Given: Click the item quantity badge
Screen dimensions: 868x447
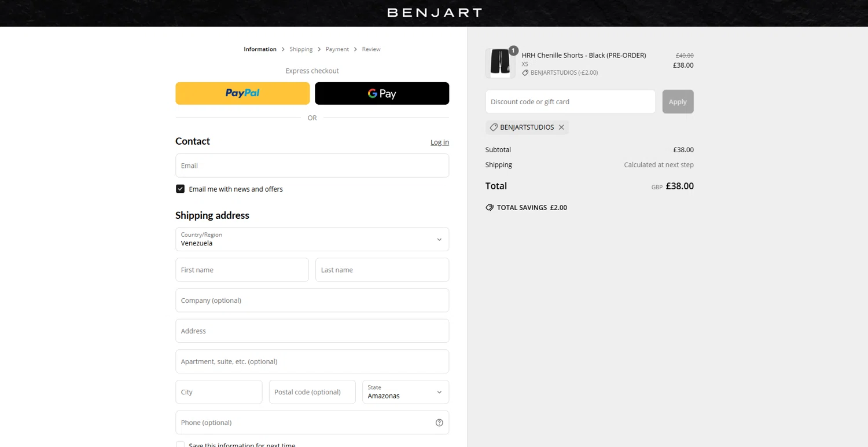Looking at the screenshot, I should click(513, 50).
